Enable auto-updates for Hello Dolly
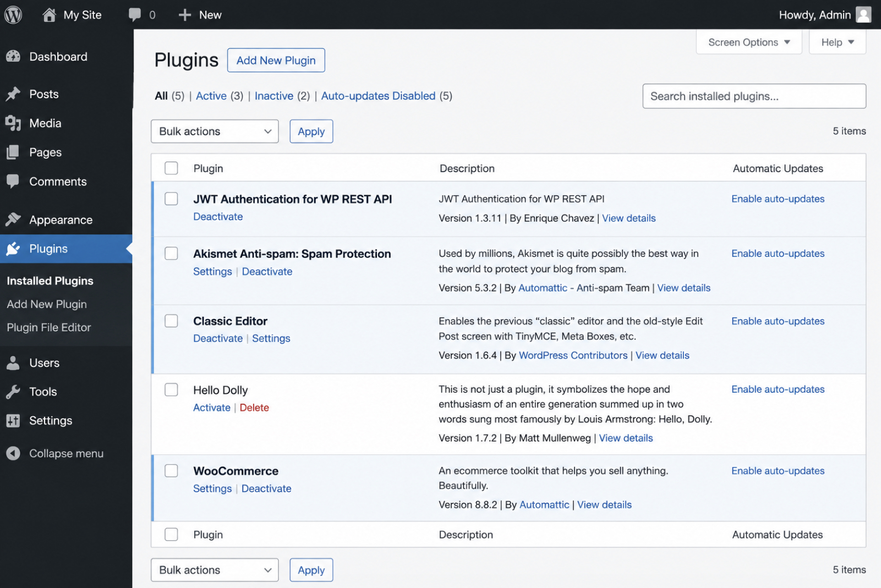The image size is (881, 588). coord(778,389)
